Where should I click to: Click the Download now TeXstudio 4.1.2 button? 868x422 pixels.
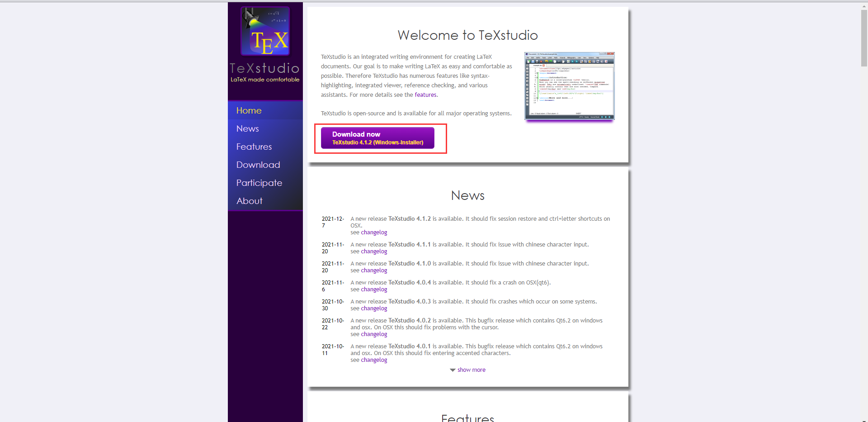point(377,138)
